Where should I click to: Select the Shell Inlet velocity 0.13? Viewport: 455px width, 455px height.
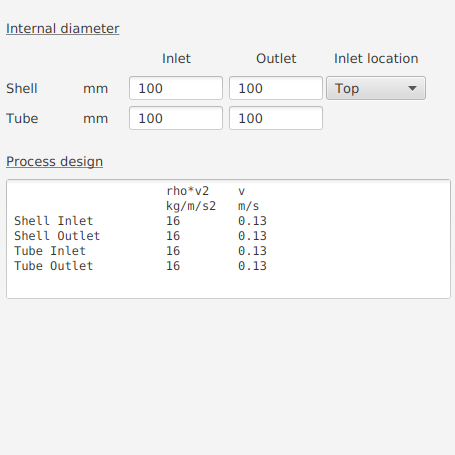point(252,221)
